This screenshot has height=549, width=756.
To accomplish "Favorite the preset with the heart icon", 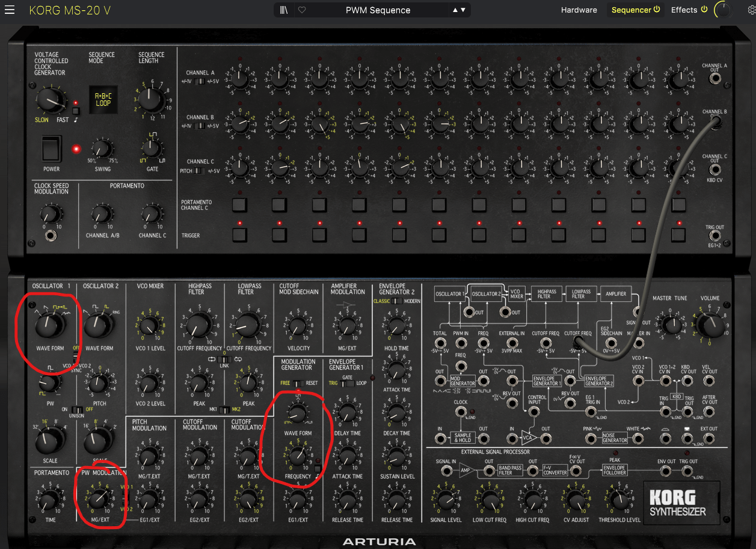I will (x=302, y=10).
